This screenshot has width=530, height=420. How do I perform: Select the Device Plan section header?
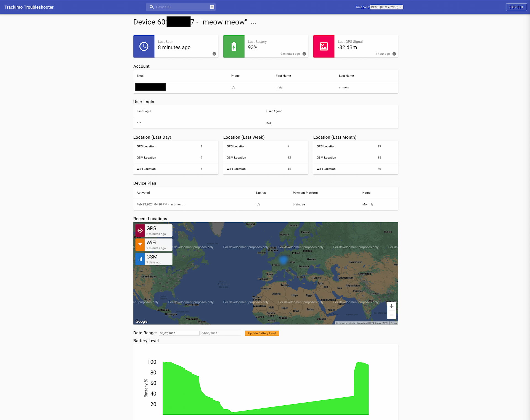(x=145, y=183)
